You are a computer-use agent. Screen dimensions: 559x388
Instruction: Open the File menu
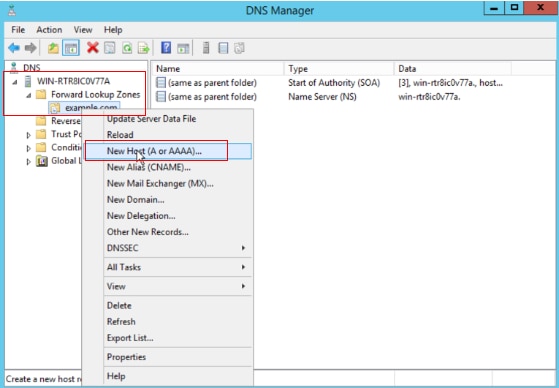coord(18,30)
